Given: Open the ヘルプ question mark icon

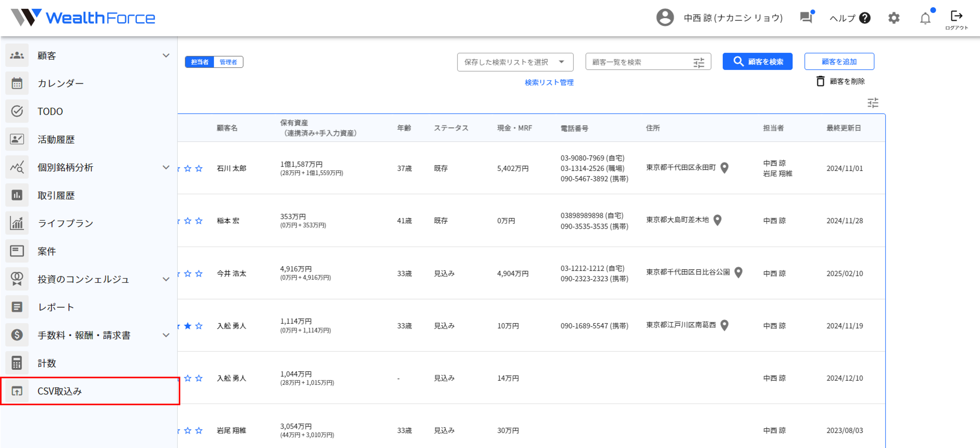Looking at the screenshot, I should click(x=865, y=18).
